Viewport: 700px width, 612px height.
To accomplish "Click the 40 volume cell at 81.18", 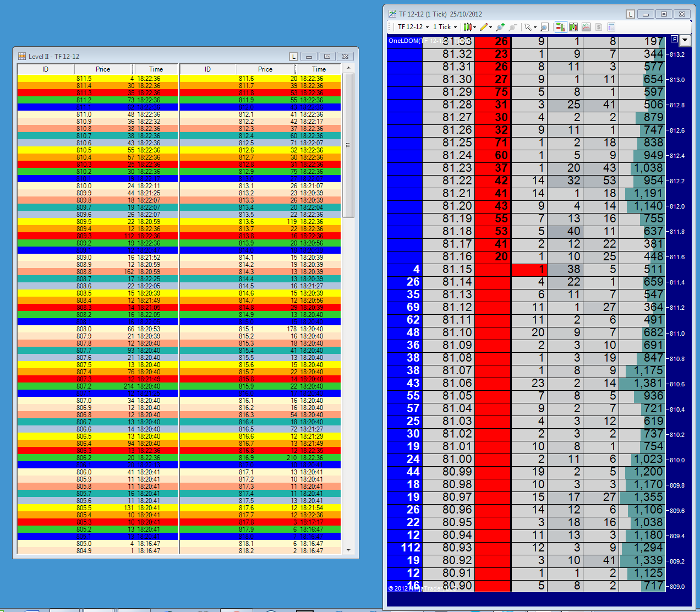I will pyautogui.click(x=565, y=232).
